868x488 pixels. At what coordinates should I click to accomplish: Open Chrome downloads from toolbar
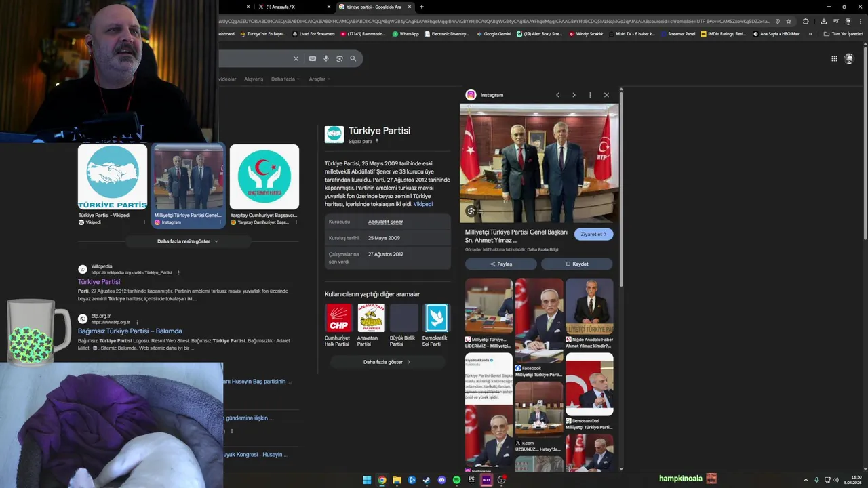(824, 21)
